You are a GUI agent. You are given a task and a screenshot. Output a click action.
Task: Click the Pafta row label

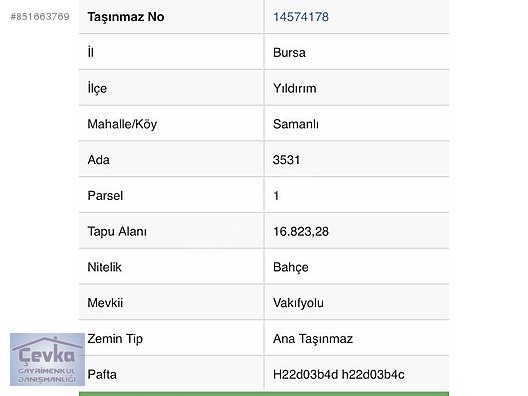[102, 374]
